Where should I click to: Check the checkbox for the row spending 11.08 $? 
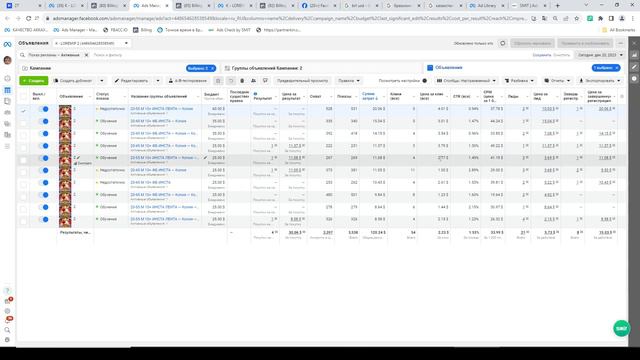pos(23,160)
